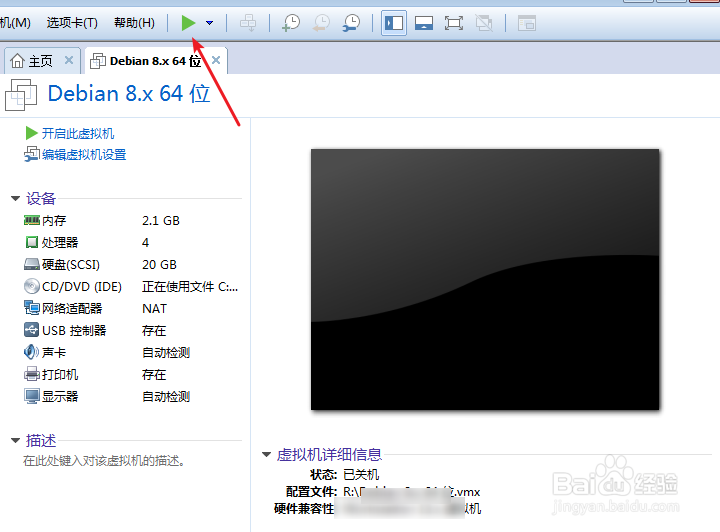Click the 2.1 GB memory value
720x532 pixels.
click(x=161, y=221)
